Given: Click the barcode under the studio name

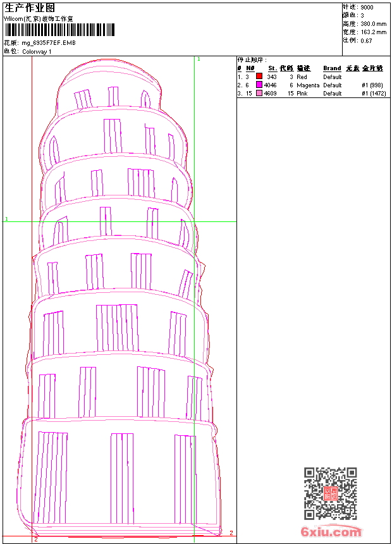Looking at the screenshot, I should [x=59, y=30].
